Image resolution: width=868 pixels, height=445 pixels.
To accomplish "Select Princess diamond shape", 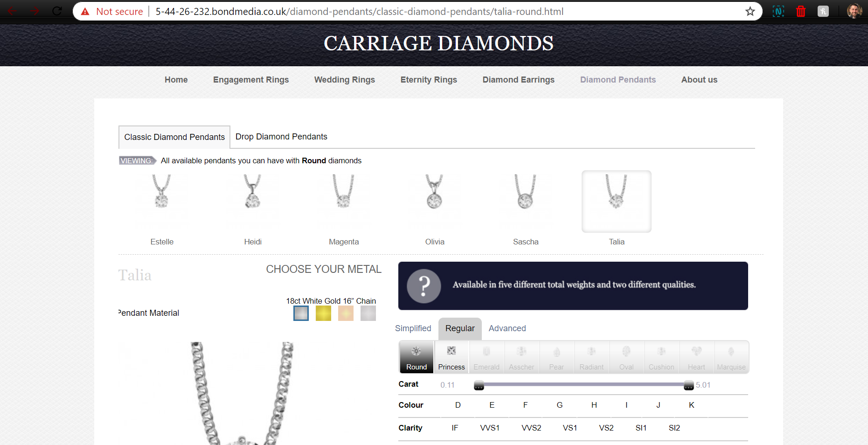I will [x=451, y=357].
